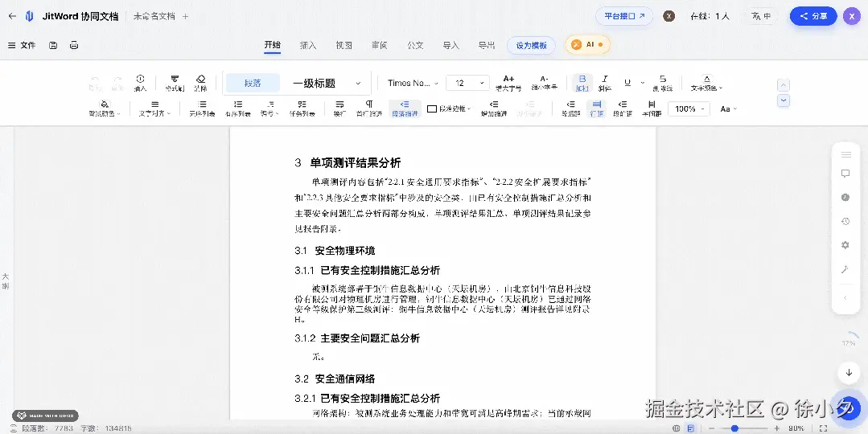Switch to the 插入 tab
Image resolution: width=868 pixels, height=434 pixels.
pos(308,45)
